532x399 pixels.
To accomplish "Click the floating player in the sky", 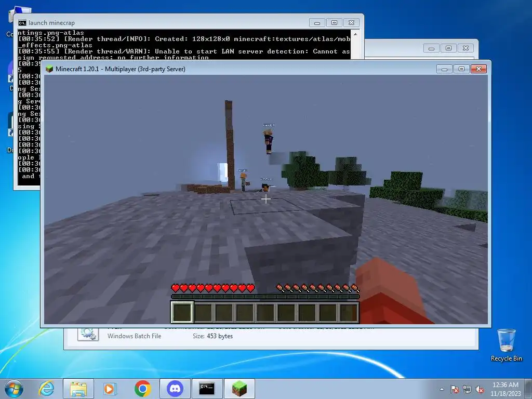I will [x=268, y=141].
